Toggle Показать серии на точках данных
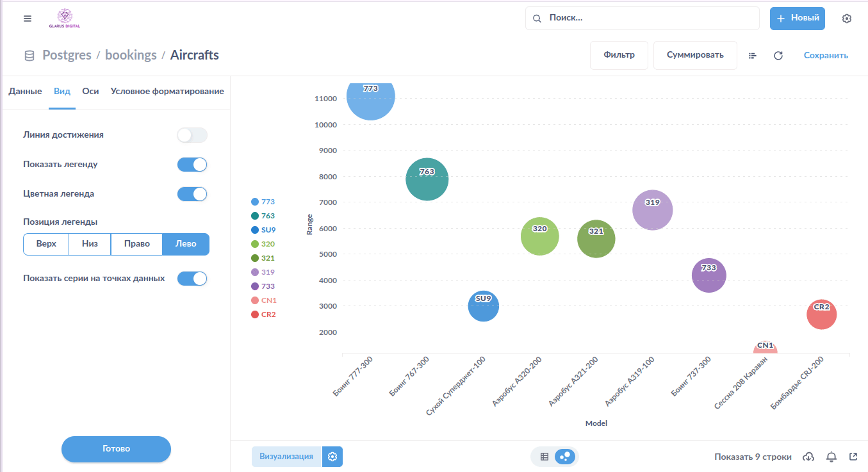Image resolution: width=868 pixels, height=472 pixels. click(192, 279)
